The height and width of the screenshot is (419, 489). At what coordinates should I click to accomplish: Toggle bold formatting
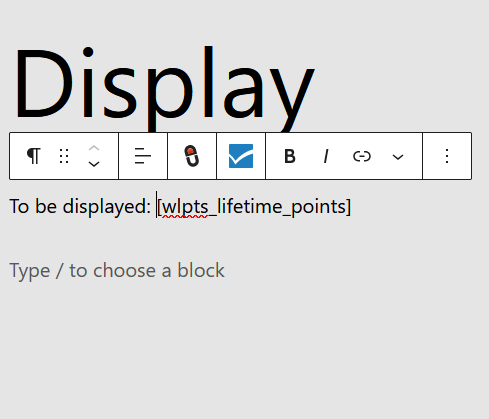click(x=290, y=156)
